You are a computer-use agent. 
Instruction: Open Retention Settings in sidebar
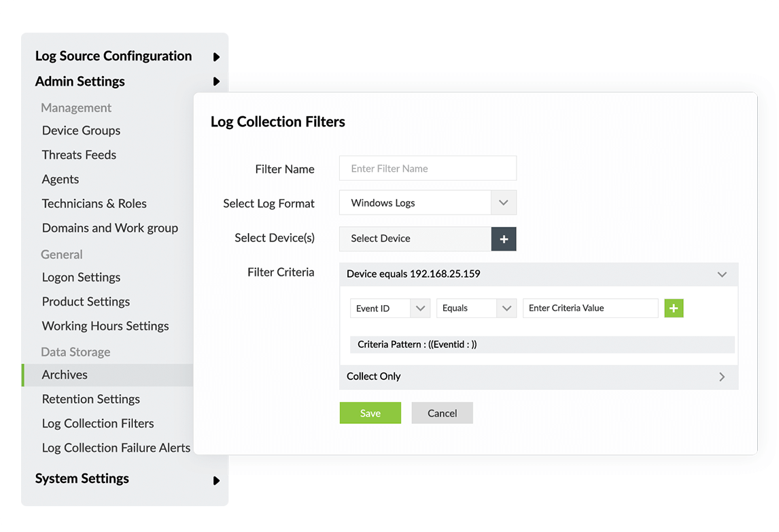pyautogui.click(x=90, y=399)
